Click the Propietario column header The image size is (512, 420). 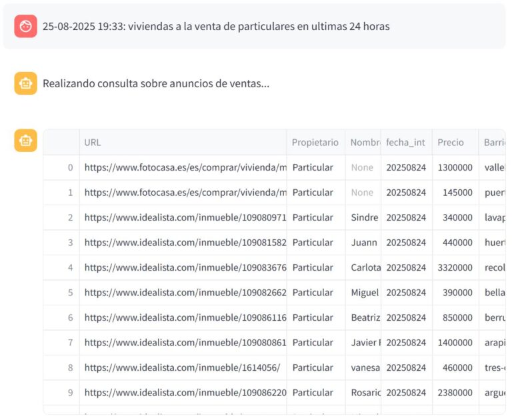pos(315,142)
